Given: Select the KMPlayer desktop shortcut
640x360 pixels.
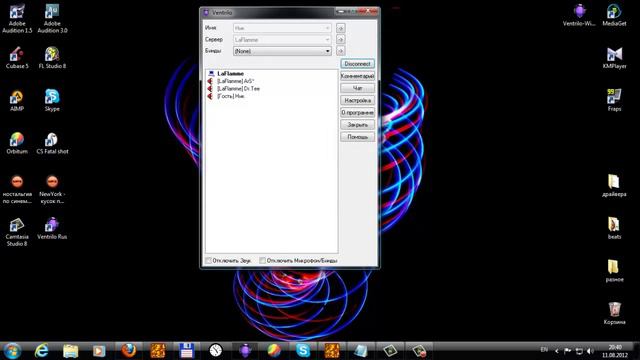Looking at the screenshot, I should coord(614,58).
